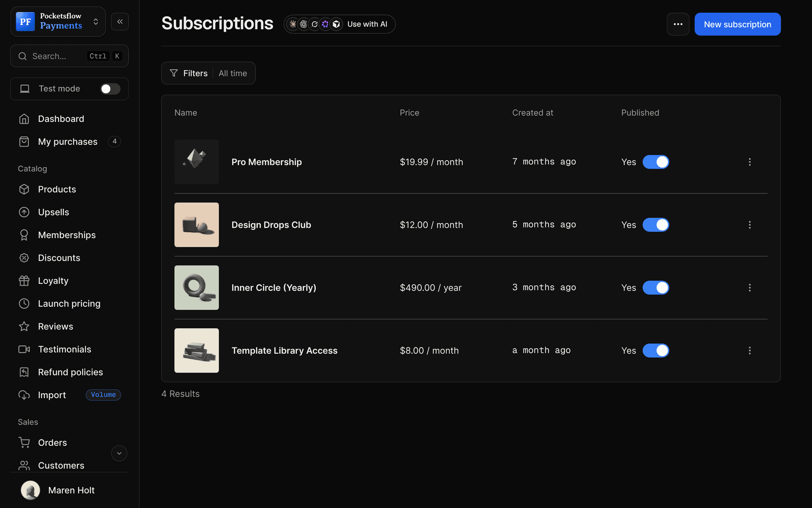Image resolution: width=812 pixels, height=508 pixels.
Task: Open row options menu for Design Drops Club
Action: tap(749, 225)
